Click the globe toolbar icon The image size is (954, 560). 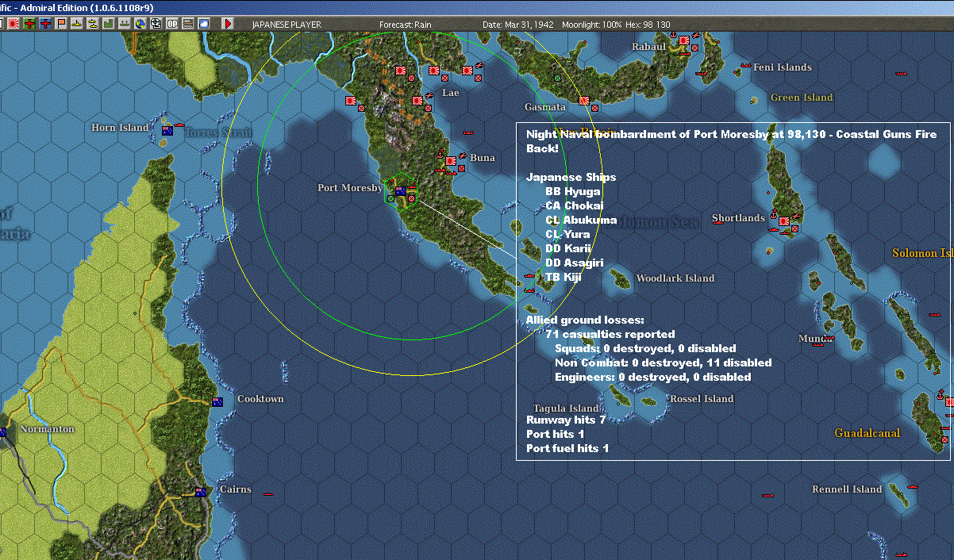click(x=140, y=24)
